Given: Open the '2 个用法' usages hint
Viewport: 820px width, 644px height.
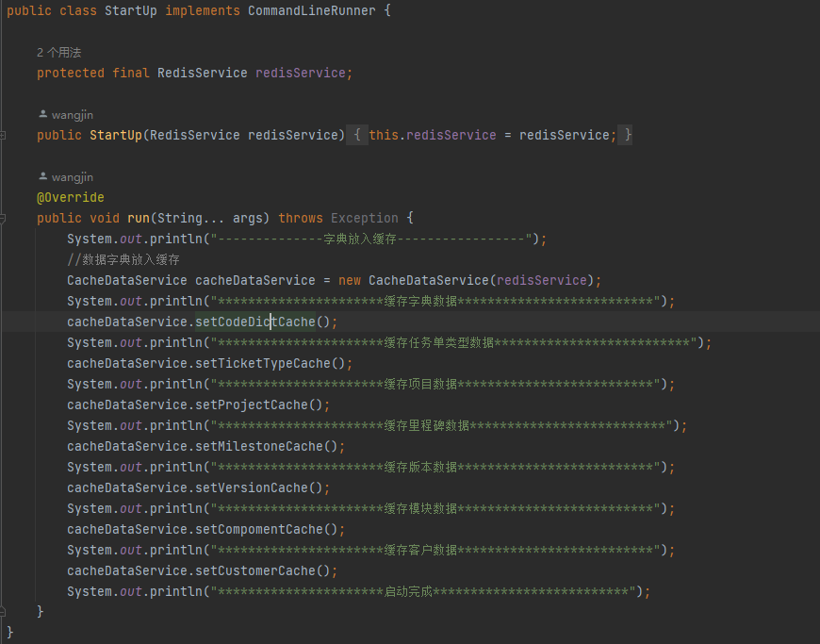Looking at the screenshot, I should [59, 52].
